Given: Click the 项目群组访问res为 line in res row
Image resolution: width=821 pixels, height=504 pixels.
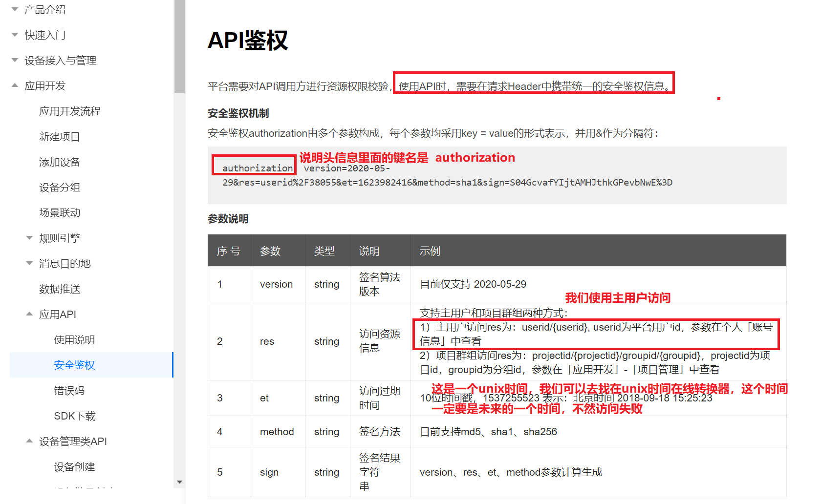Looking at the screenshot, I should point(595,362).
